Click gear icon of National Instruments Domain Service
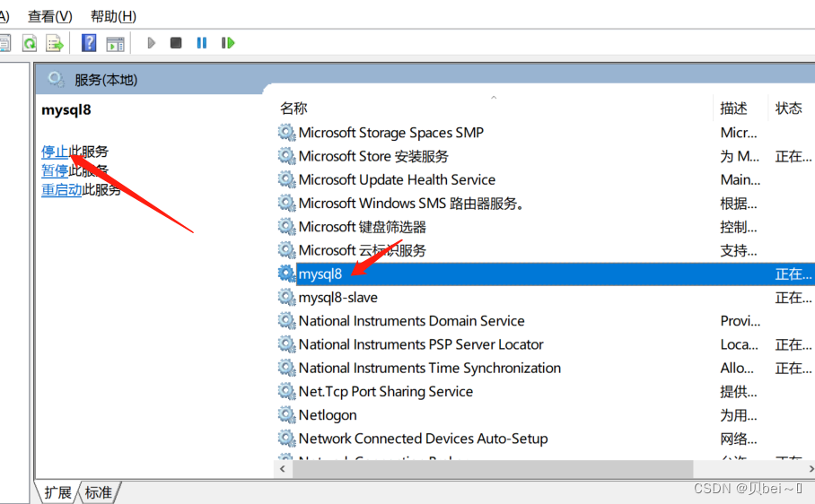This screenshot has width=815, height=504. coord(286,321)
